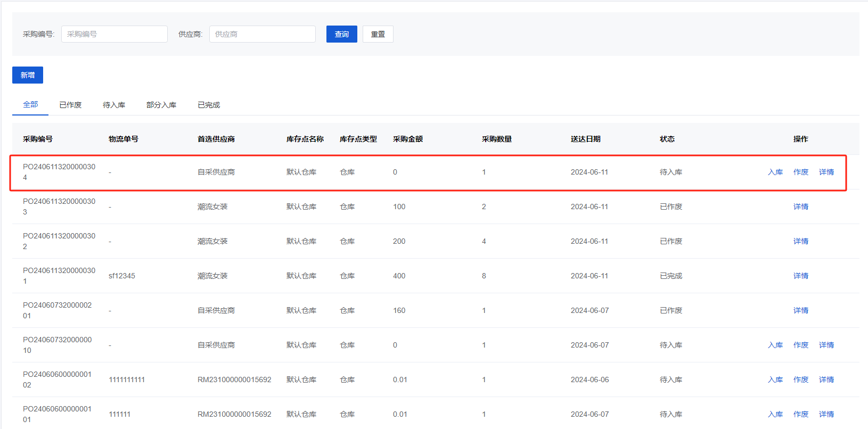Click the 新增 button to add order
The height and width of the screenshot is (429, 868).
[28, 75]
